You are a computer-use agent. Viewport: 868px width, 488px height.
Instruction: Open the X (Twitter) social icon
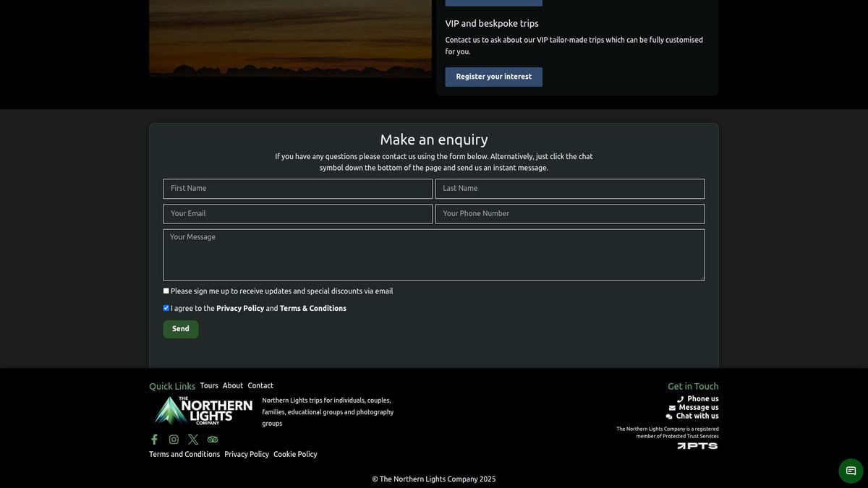tap(193, 440)
